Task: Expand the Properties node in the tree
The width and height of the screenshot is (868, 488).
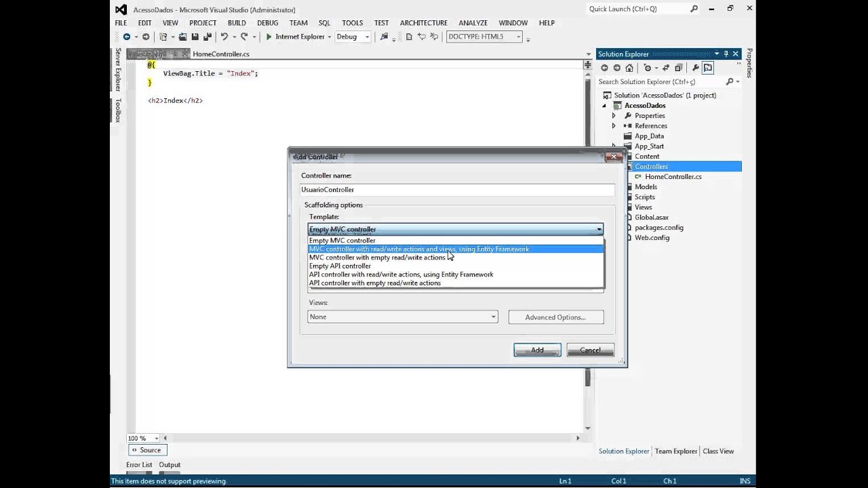Action: 614,116
